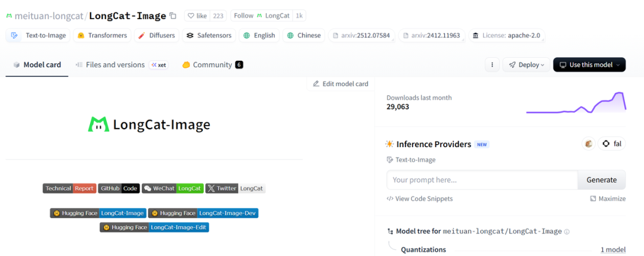Open the Twitter LongCat badge
644x256 pixels.
click(236, 188)
